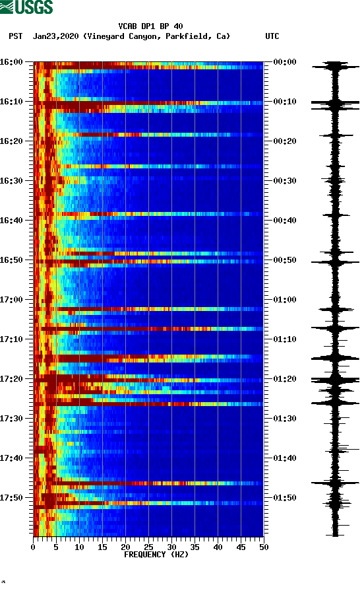
Task: Click the '17:10' PST time label
Action: pos(11,339)
